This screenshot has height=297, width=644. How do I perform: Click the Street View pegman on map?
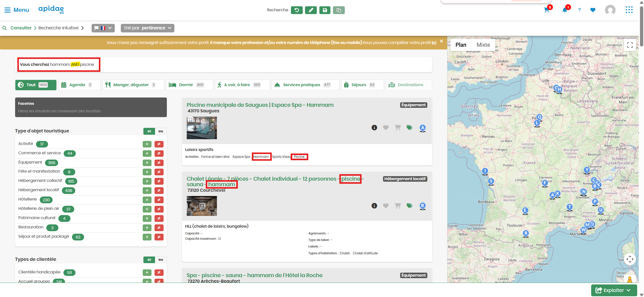(x=630, y=279)
